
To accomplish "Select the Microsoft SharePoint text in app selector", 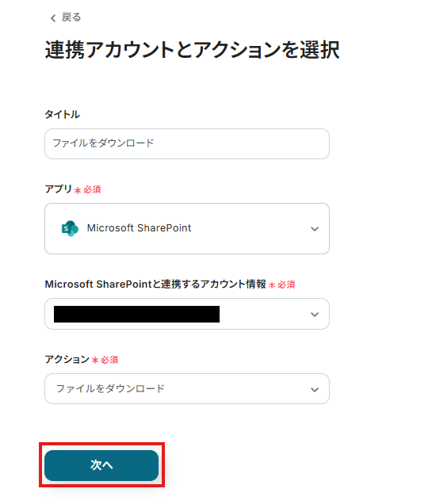I will (139, 228).
